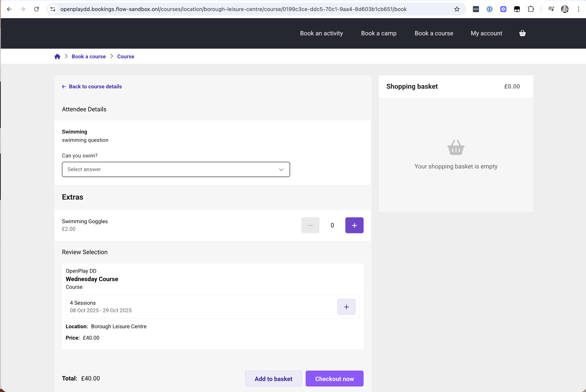Click the empty basket illustration
Viewport: 586px width, 392px height.
click(x=456, y=148)
